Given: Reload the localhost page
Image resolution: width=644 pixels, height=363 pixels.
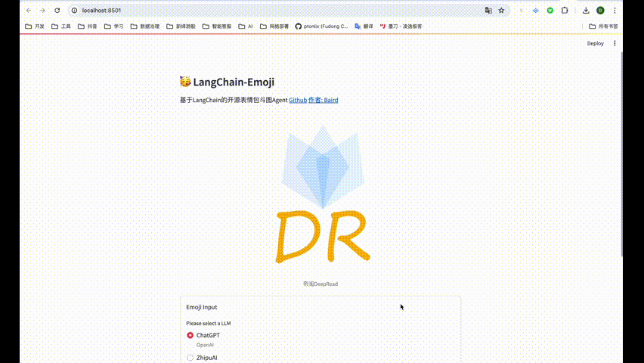Looking at the screenshot, I should pyautogui.click(x=57, y=11).
